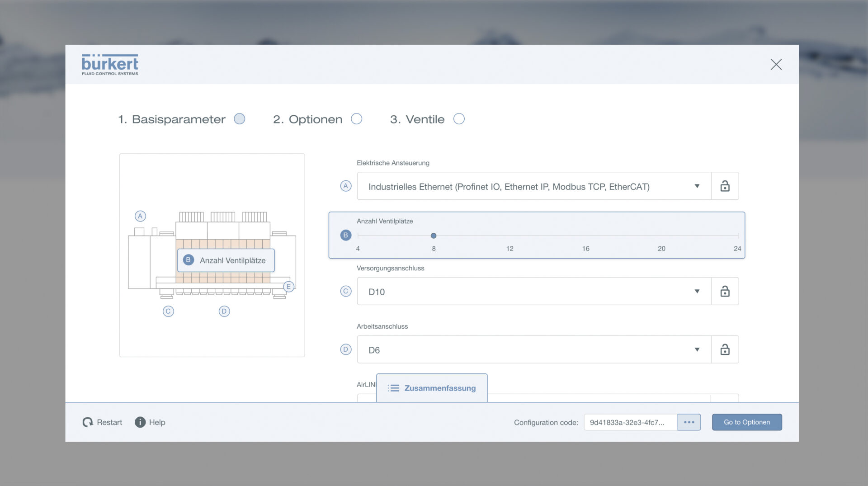The image size is (868, 486).
Task: Click marker E on the diagram's right edge
Action: tap(288, 287)
